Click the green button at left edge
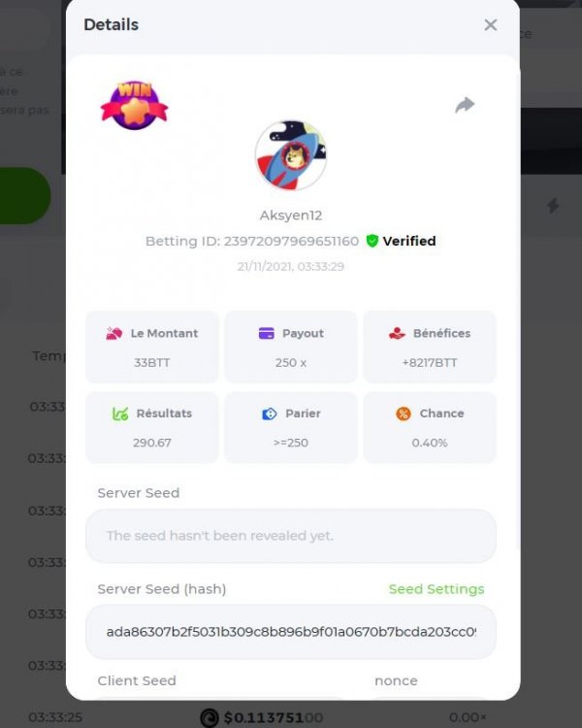The height and width of the screenshot is (728, 582). (x=24, y=195)
